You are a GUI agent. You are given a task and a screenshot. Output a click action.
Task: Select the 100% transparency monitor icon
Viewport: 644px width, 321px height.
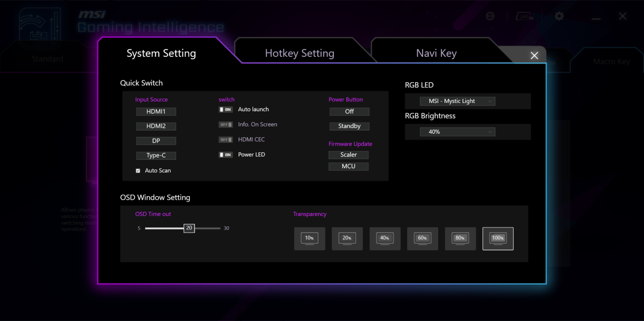pos(498,238)
